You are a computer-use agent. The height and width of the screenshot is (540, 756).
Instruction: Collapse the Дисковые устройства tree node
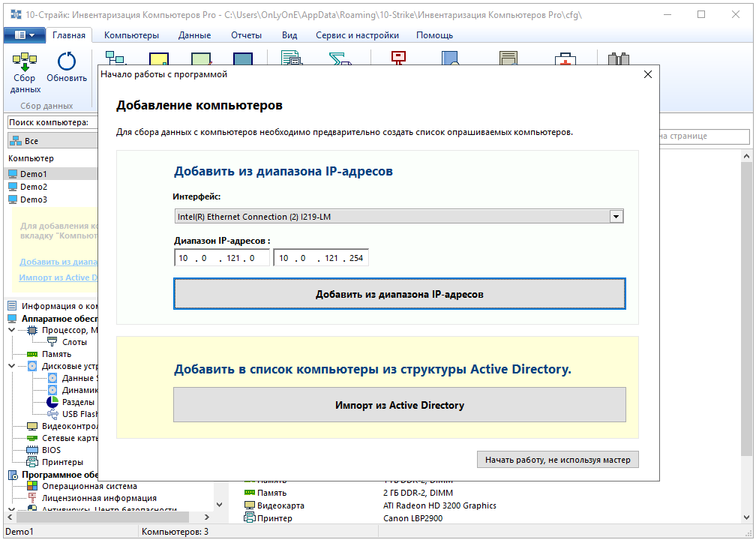(11, 366)
